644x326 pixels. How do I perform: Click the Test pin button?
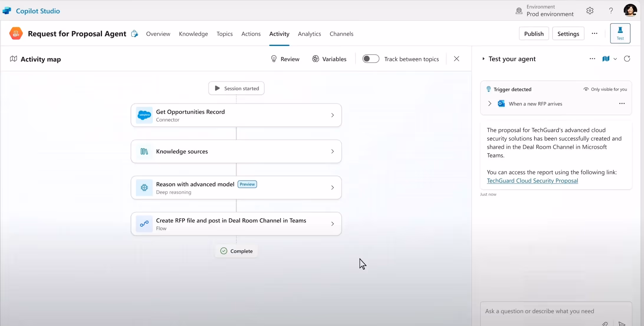coord(620,33)
